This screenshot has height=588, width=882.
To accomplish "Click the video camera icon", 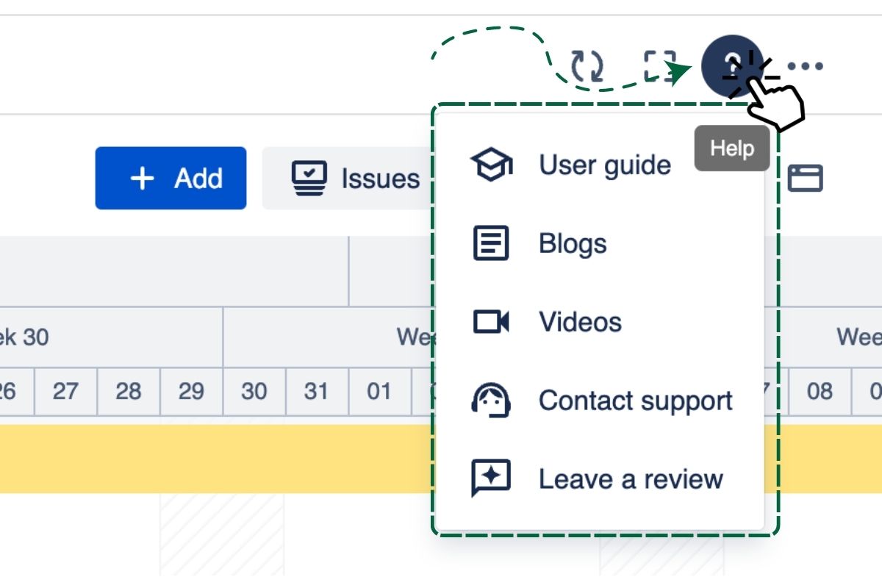I will coord(490,322).
